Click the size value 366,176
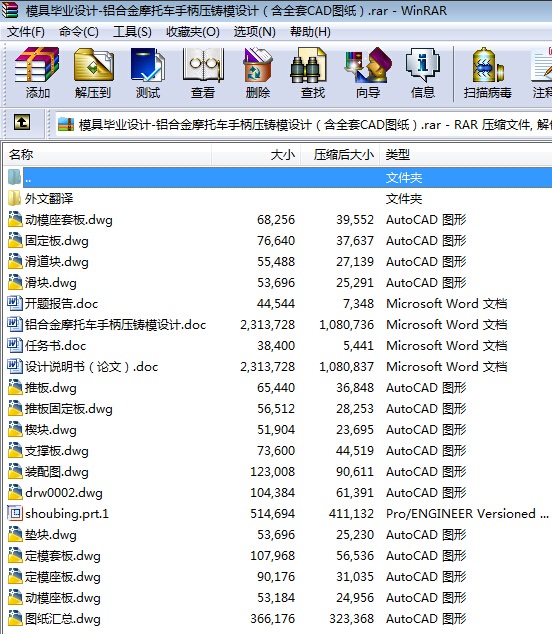 point(273,619)
